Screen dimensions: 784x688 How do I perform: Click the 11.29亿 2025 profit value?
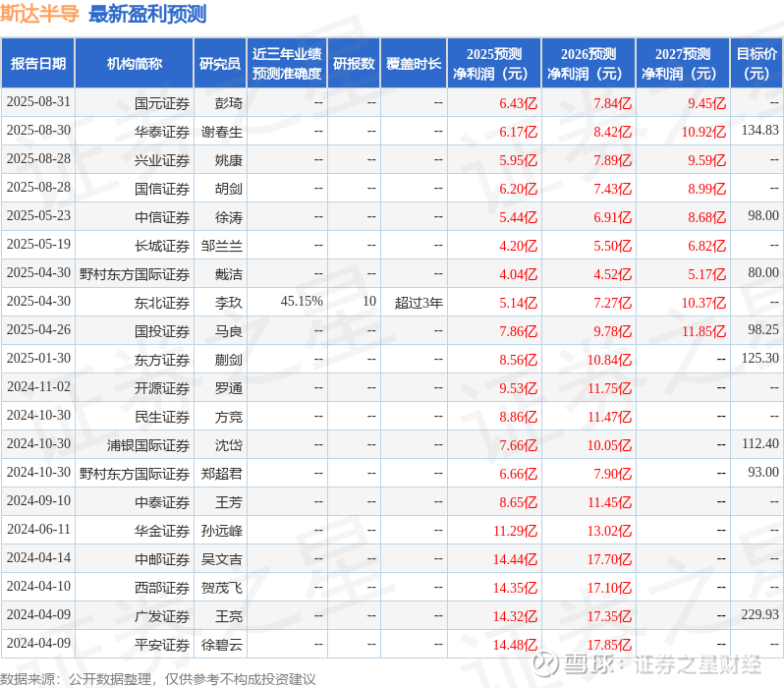[x=515, y=532]
